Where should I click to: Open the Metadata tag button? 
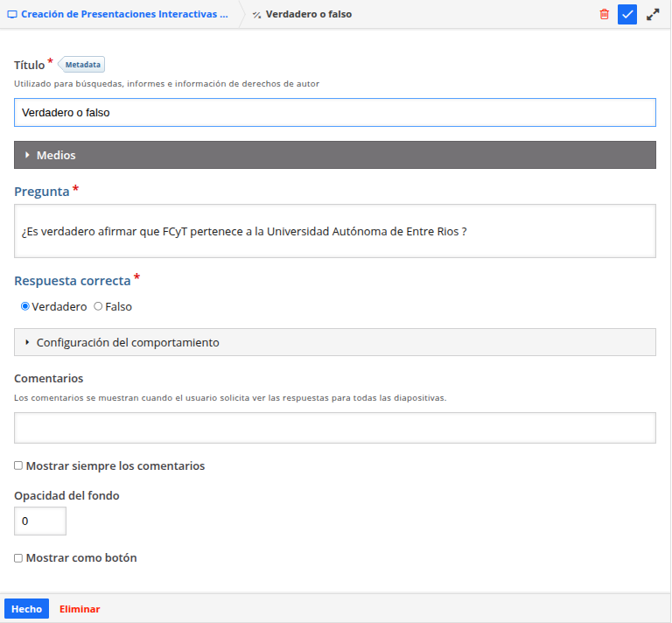[x=82, y=65]
